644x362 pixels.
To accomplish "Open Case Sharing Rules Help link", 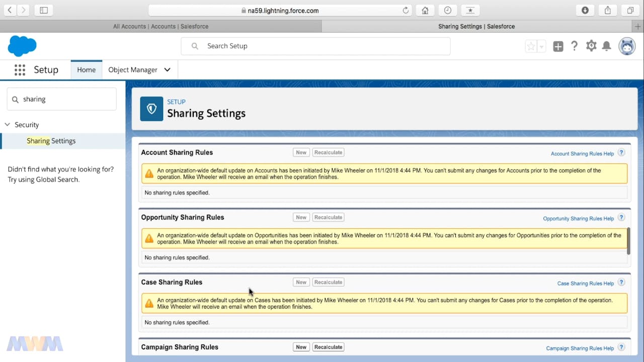I will coord(586,284).
